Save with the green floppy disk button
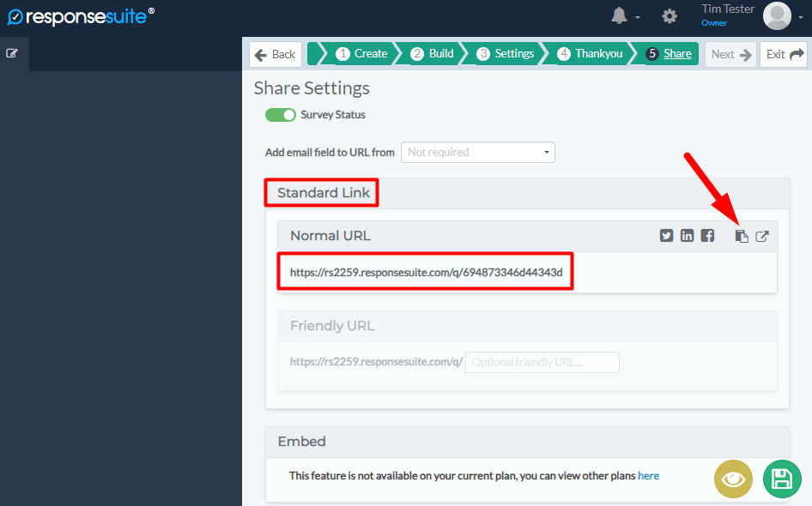Image resolution: width=812 pixels, height=506 pixels. (x=782, y=479)
